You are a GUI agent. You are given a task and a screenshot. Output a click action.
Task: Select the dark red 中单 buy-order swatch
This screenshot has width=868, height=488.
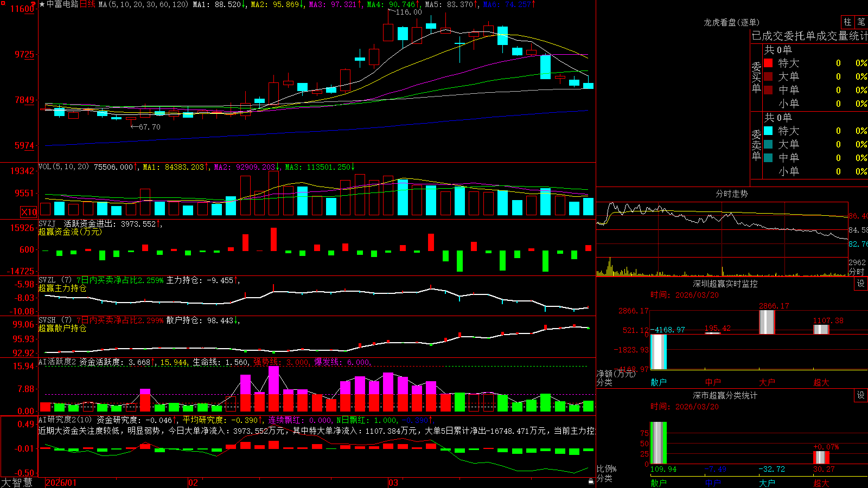[x=768, y=89]
